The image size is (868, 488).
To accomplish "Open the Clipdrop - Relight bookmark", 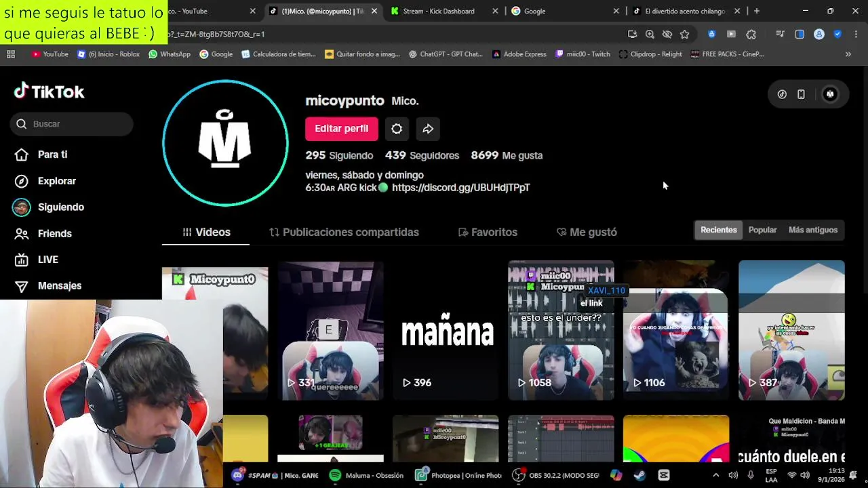I will click(x=650, y=54).
